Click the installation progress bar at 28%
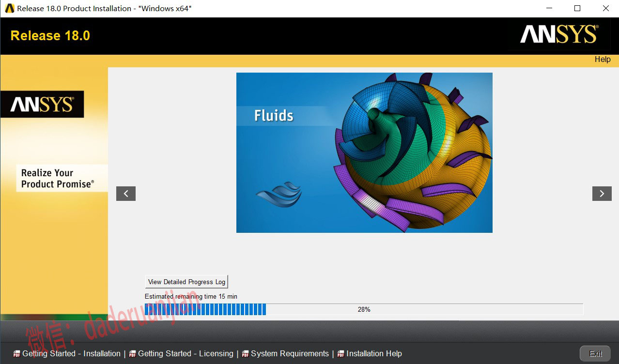This screenshot has width=619, height=364. point(364,309)
